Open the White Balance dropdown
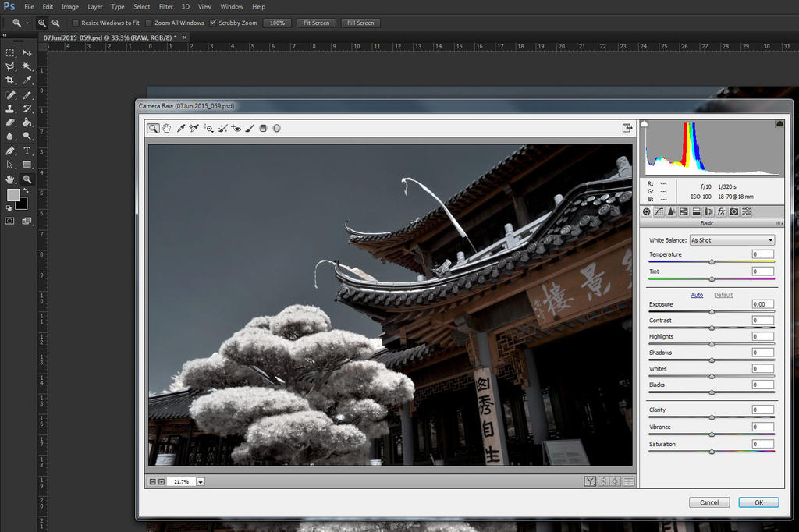This screenshot has height=532, width=799. tap(732, 240)
